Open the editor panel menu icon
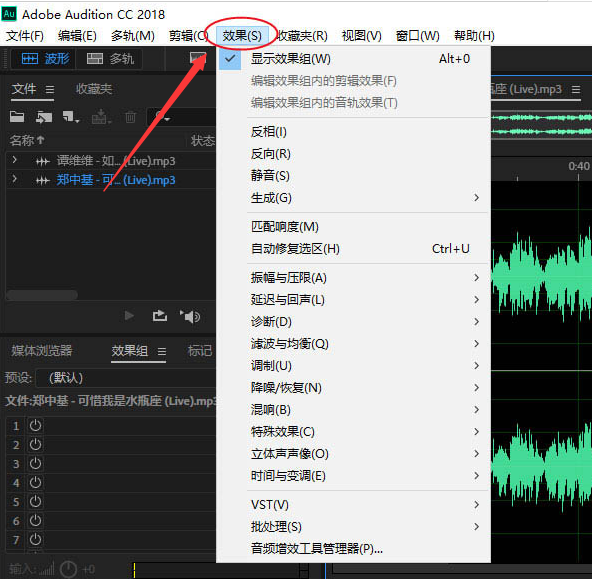The image size is (592, 579). pos(575,89)
